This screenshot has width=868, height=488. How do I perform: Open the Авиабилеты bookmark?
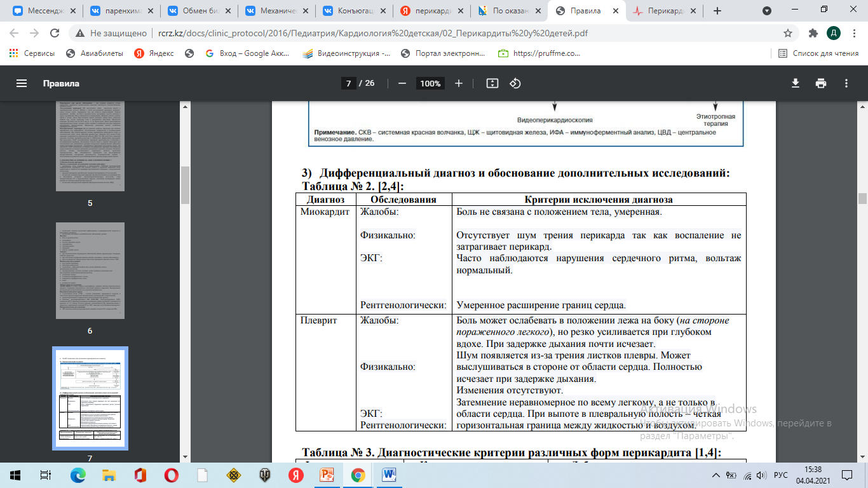tap(95, 53)
